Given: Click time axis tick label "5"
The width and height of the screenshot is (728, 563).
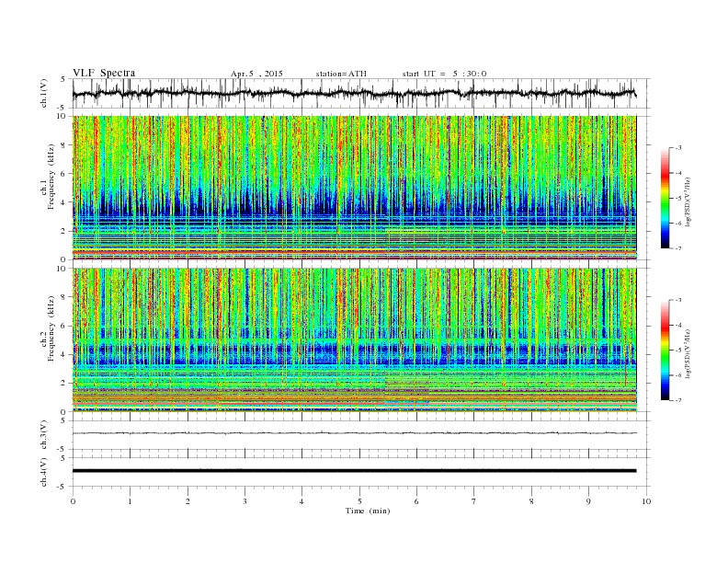Looking at the screenshot, I should click(359, 501).
